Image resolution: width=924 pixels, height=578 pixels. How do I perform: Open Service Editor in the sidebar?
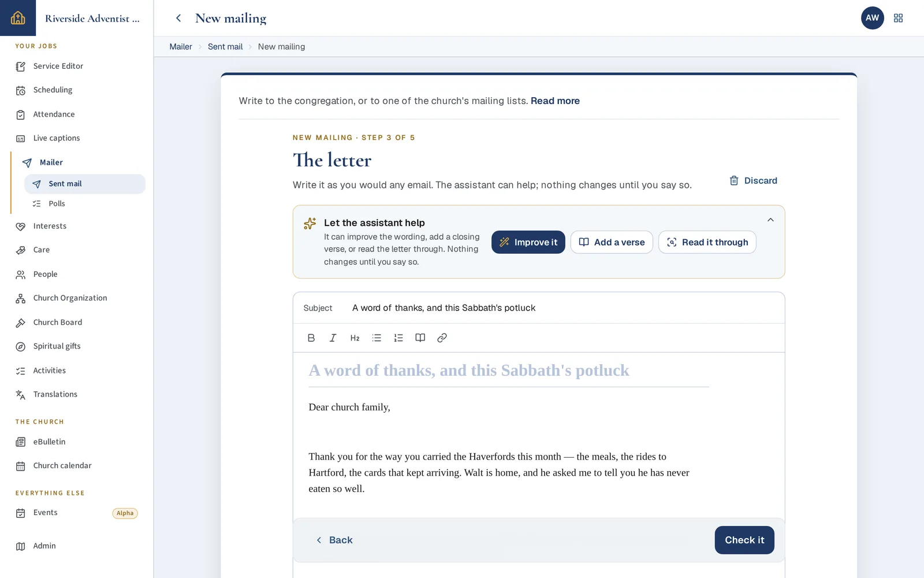[78, 66]
